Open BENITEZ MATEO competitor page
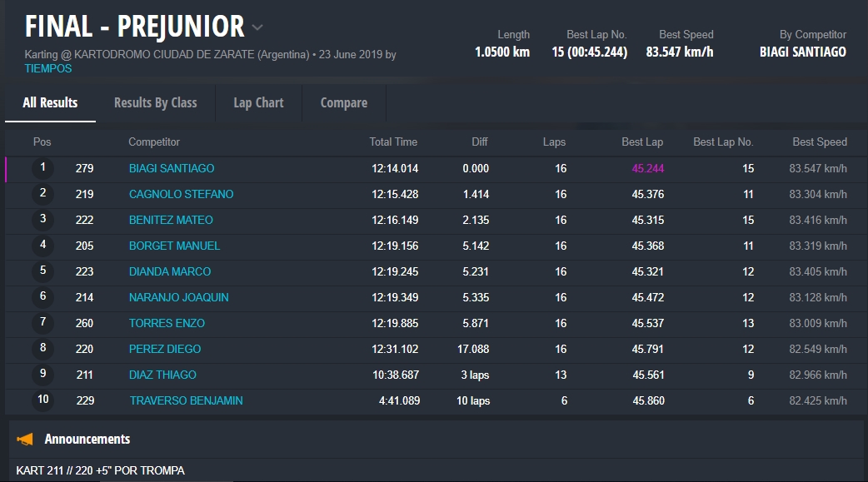The width and height of the screenshot is (868, 482). click(x=171, y=220)
